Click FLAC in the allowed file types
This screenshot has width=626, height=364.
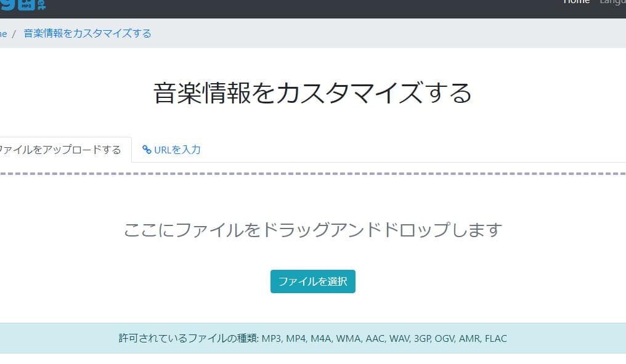click(495, 338)
